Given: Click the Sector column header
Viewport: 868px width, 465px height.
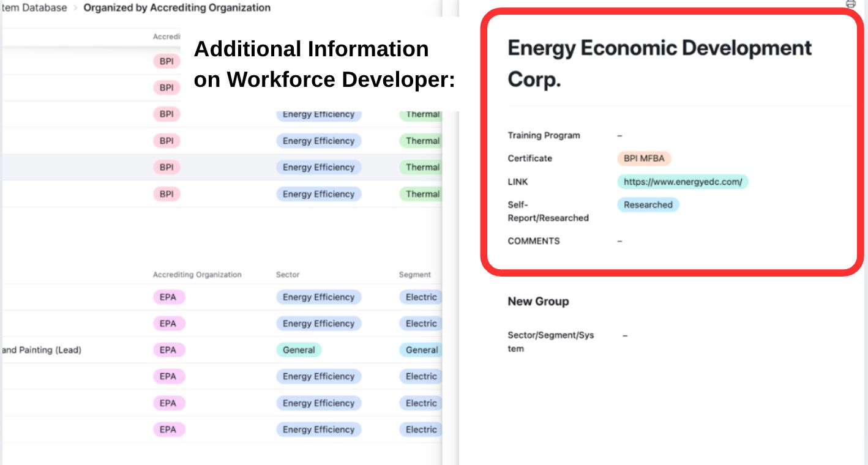Looking at the screenshot, I should (x=288, y=275).
